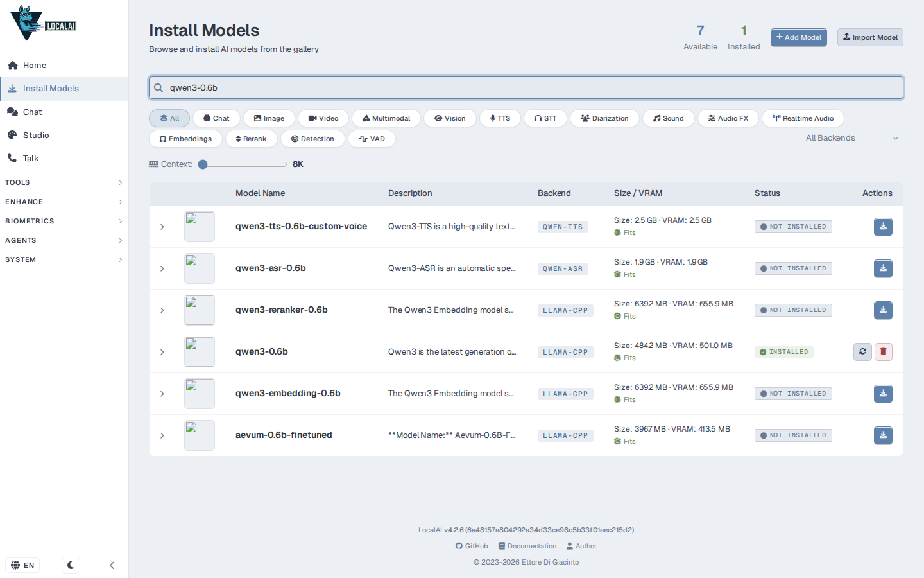Open the LocalAI version commit link
Image resolution: width=924 pixels, height=578 pixels.
tap(539, 530)
